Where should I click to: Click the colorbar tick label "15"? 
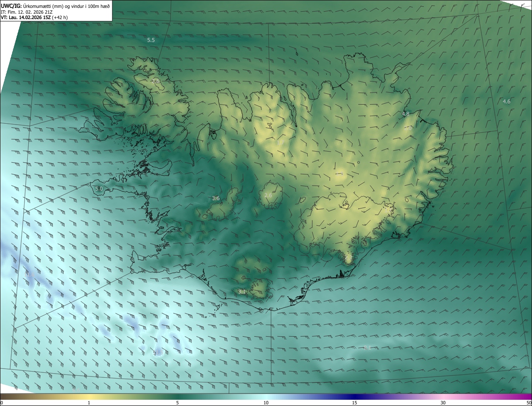point(355,403)
